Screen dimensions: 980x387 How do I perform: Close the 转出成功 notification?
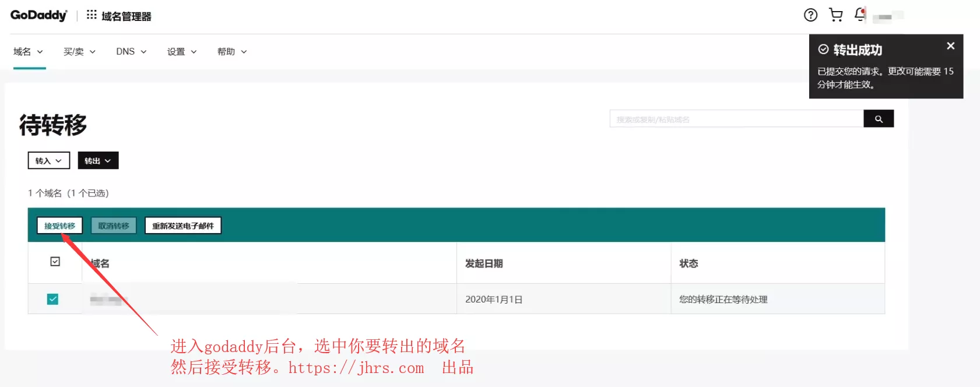click(x=951, y=45)
